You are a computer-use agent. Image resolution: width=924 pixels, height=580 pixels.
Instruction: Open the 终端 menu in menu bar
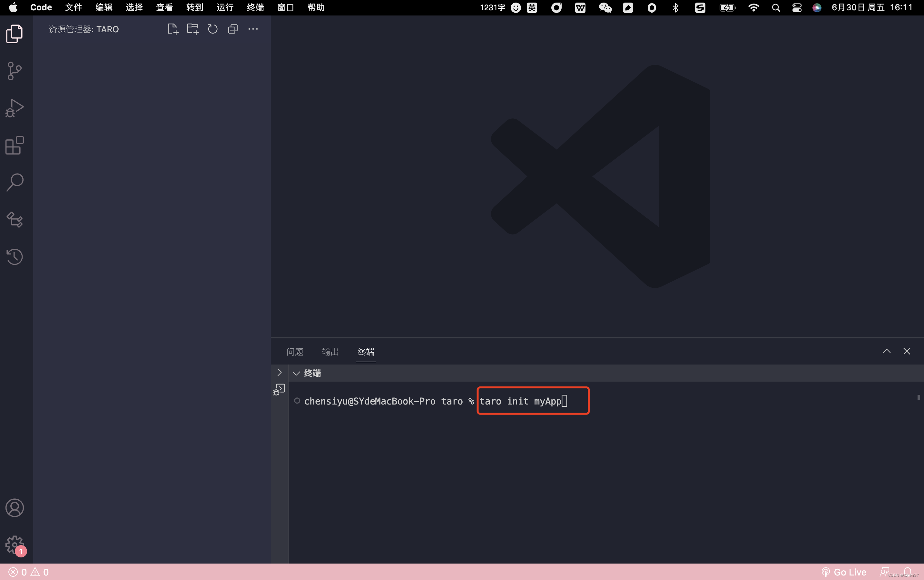pos(255,8)
